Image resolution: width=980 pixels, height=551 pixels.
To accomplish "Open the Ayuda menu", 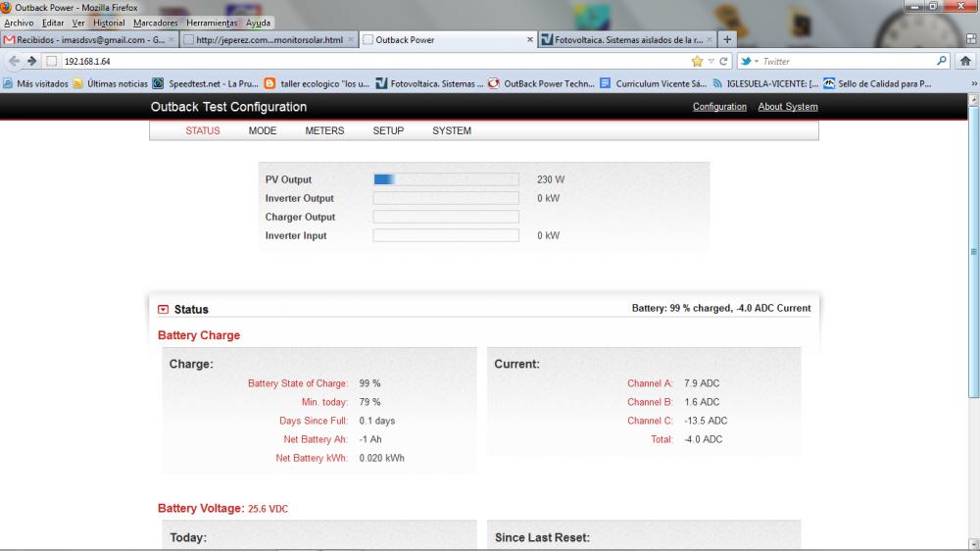I will point(258,23).
